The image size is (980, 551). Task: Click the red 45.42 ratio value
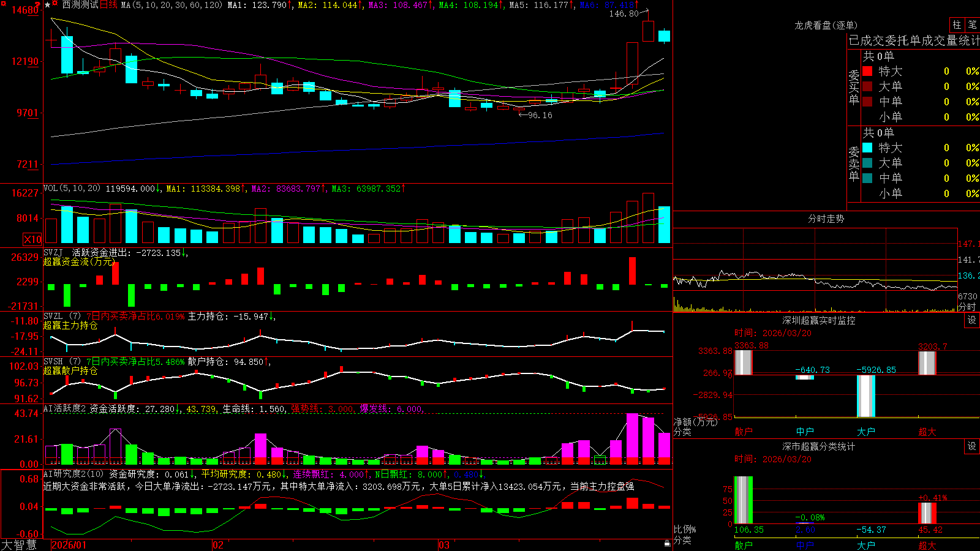click(x=930, y=530)
